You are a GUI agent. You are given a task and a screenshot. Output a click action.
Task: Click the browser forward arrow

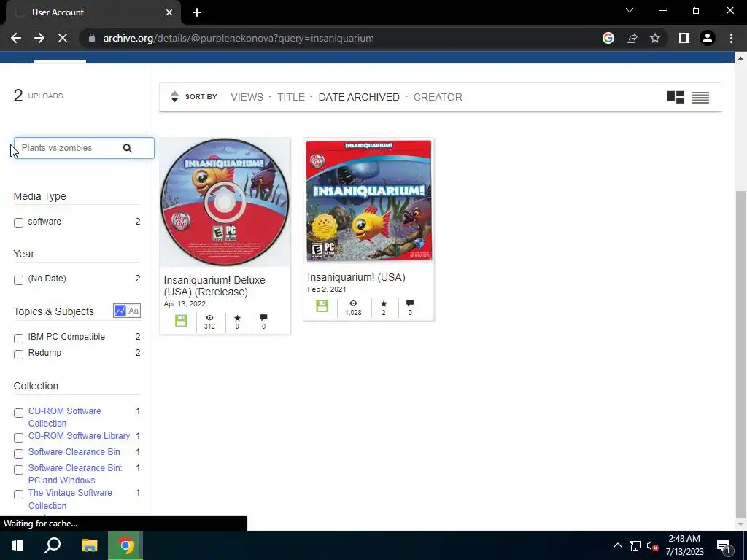[39, 38]
